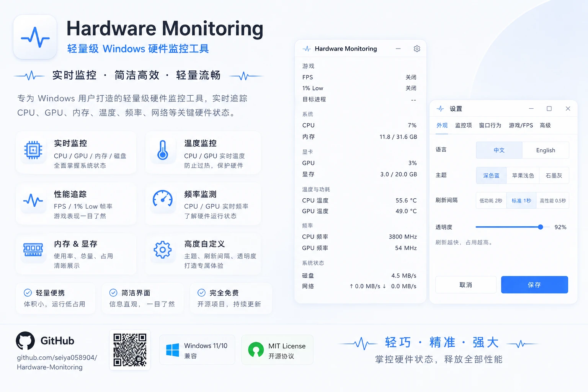
Task: Click pulse icon in 设置 window title
Action: tap(440, 109)
